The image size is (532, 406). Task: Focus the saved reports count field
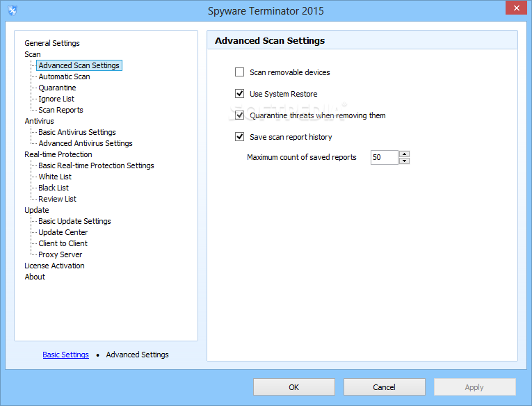(x=384, y=157)
